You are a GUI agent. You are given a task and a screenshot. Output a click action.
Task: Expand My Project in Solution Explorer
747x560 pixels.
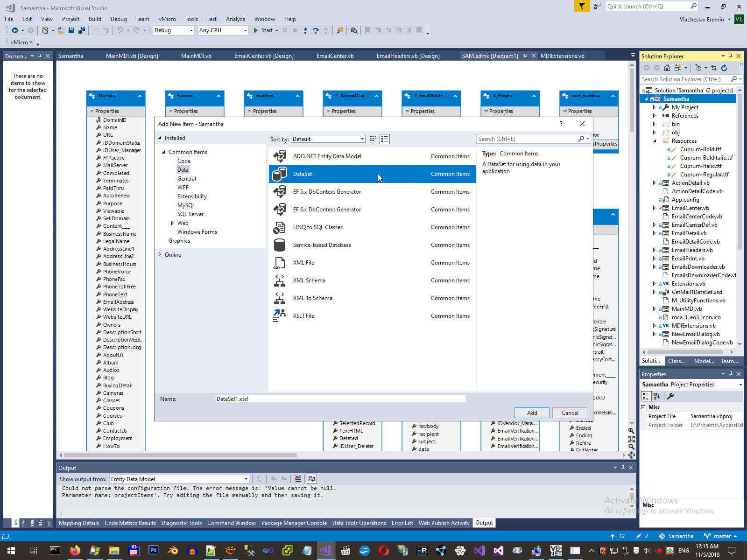point(654,107)
